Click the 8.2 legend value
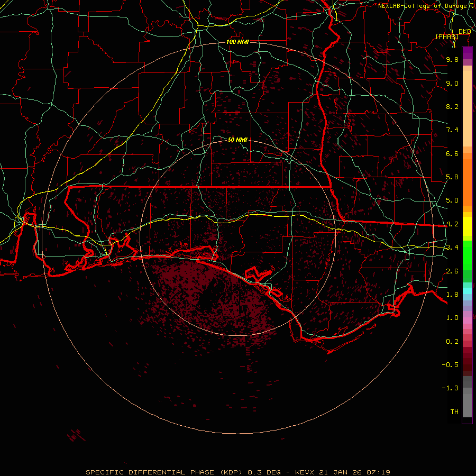The image size is (476, 476). click(452, 106)
